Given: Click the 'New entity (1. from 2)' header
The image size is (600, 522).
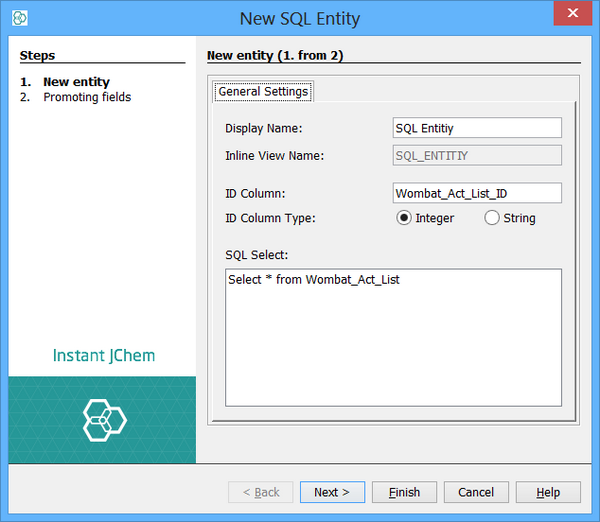Looking at the screenshot, I should tap(275, 56).
